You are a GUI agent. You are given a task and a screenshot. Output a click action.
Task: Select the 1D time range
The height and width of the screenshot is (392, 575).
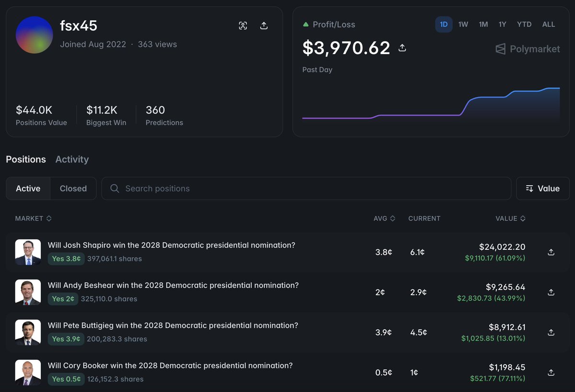point(444,24)
